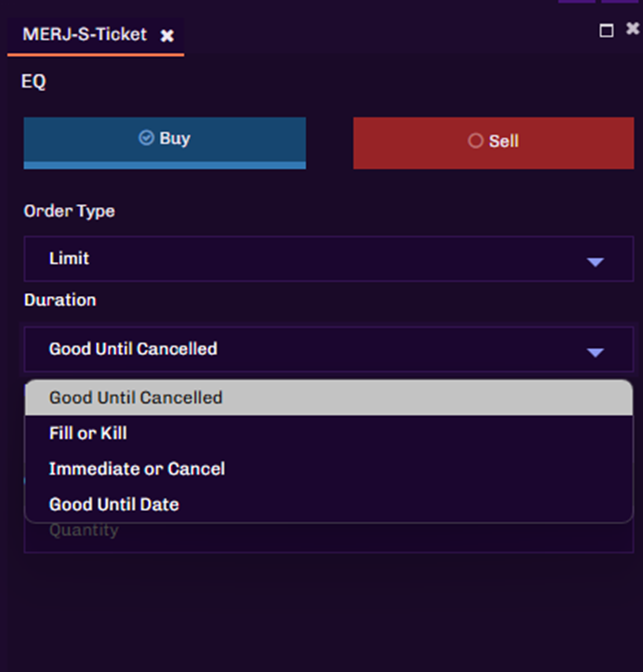Screen dimensions: 643x672
Task: Choose Fill or Kill duration
Action: (88, 433)
